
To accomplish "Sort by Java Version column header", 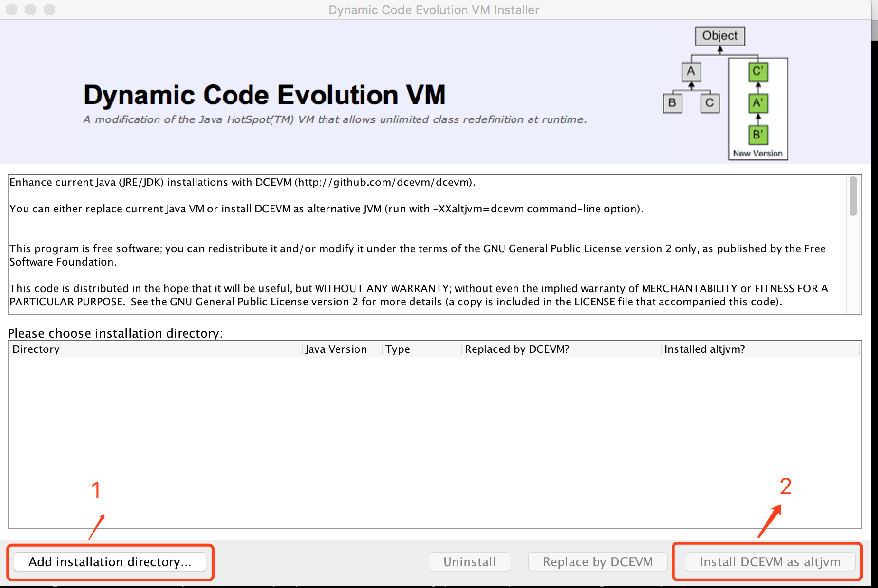I will click(342, 349).
